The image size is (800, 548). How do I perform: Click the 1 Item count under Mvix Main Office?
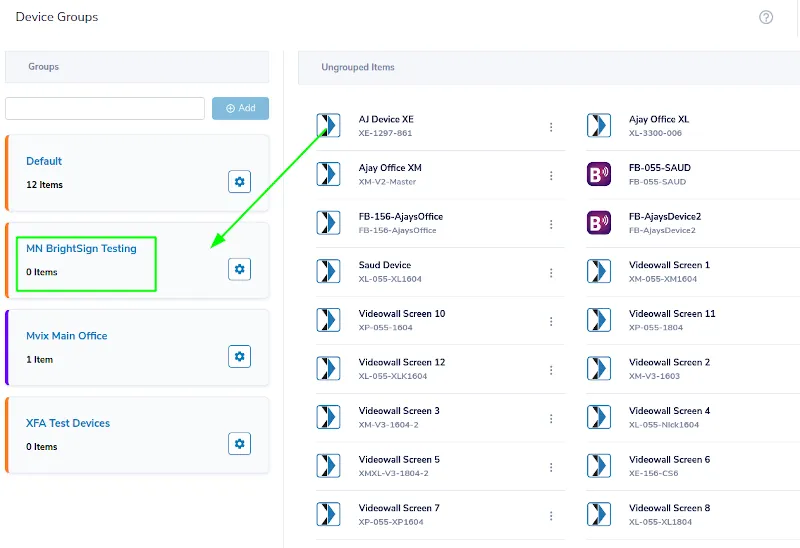coord(39,360)
